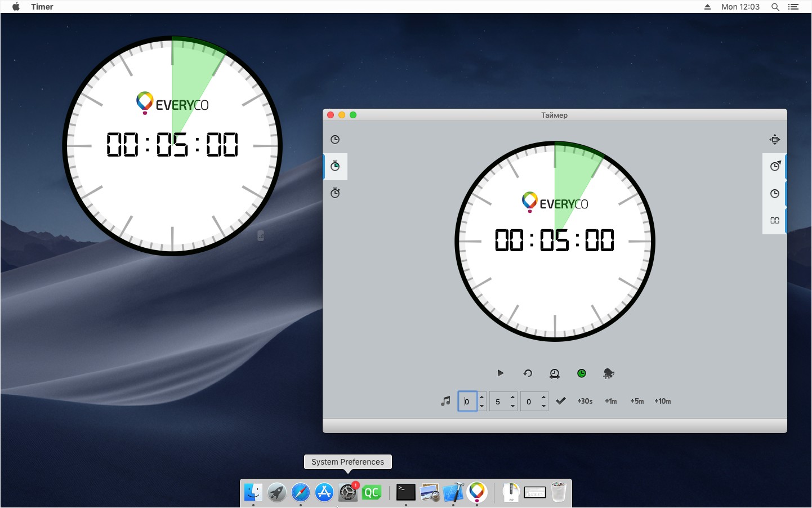Open System Preferences from the Dock

348,492
